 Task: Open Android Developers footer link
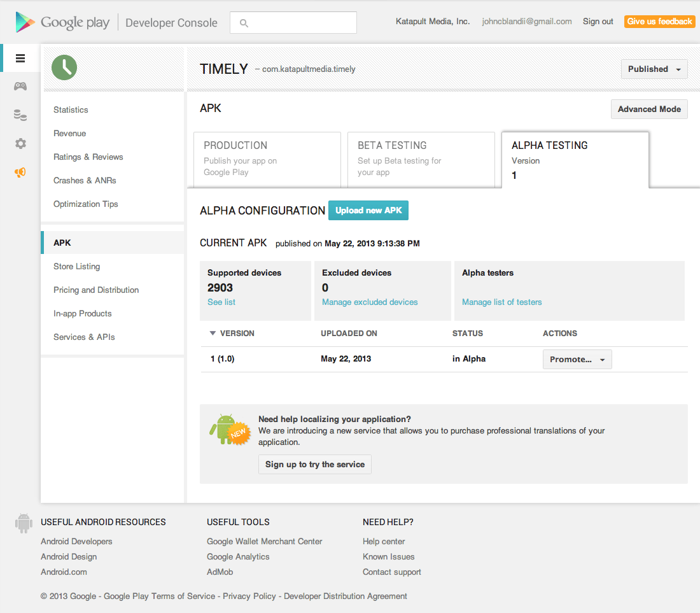tap(76, 542)
